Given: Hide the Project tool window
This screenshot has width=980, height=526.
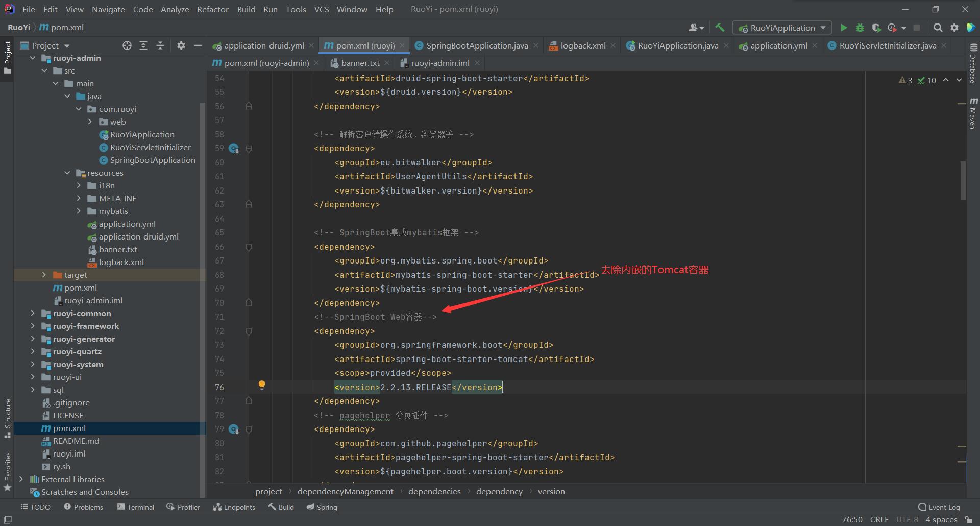Looking at the screenshot, I should [198, 45].
